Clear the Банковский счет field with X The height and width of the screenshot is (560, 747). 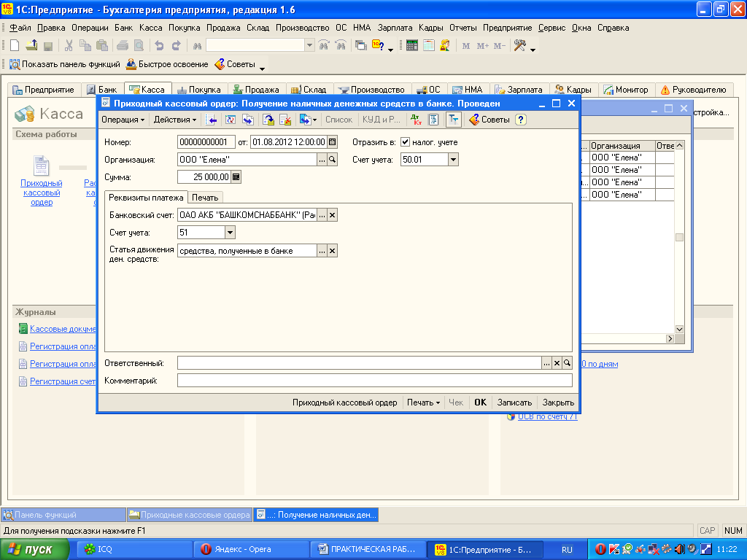[332, 214]
